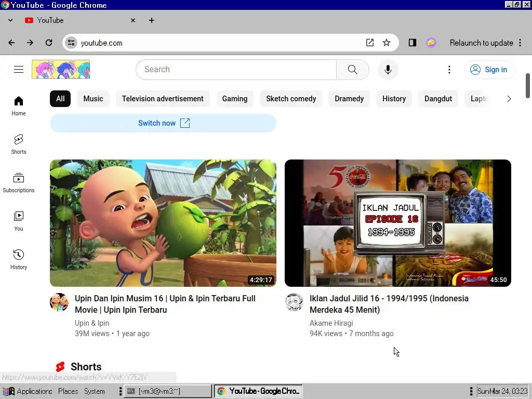Focus the YouTube Search field

tap(236, 70)
